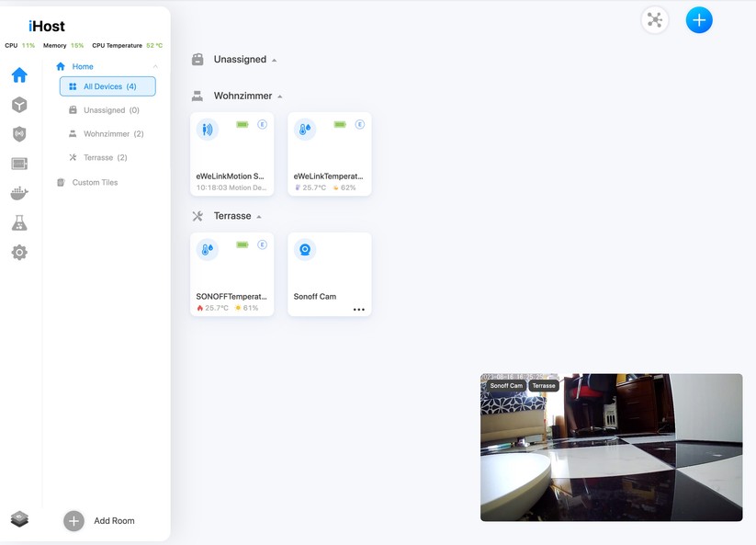Collapse the Home group in the sidebar
756x545 pixels.
point(155,66)
